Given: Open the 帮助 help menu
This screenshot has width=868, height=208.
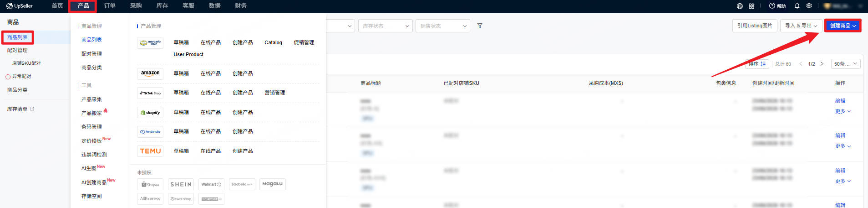Looking at the screenshot, I should coord(777,6).
